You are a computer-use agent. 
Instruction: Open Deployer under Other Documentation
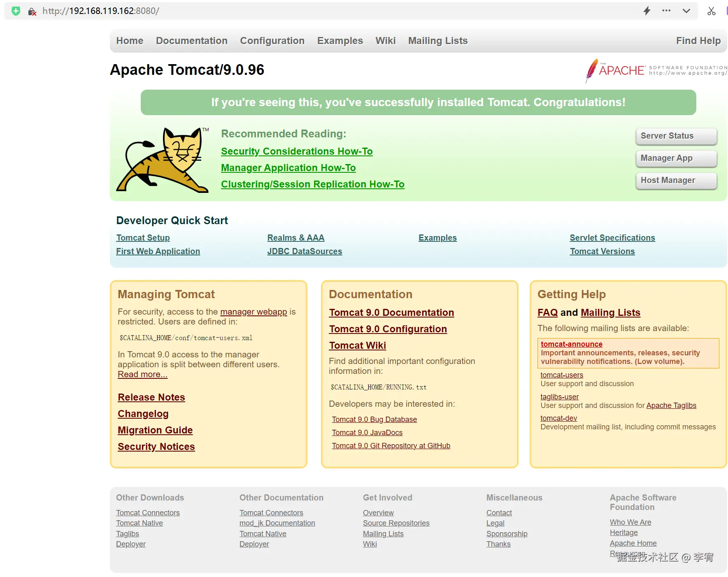[x=254, y=544]
